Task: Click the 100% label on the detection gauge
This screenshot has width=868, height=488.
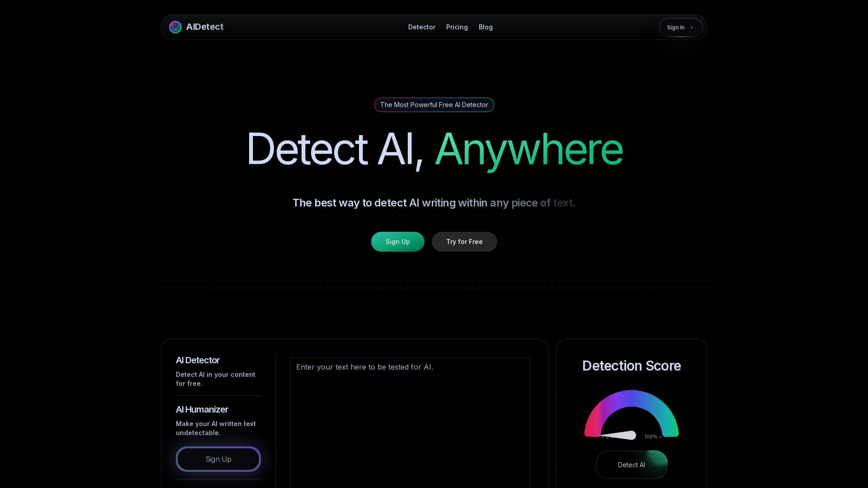Action: pyautogui.click(x=651, y=437)
